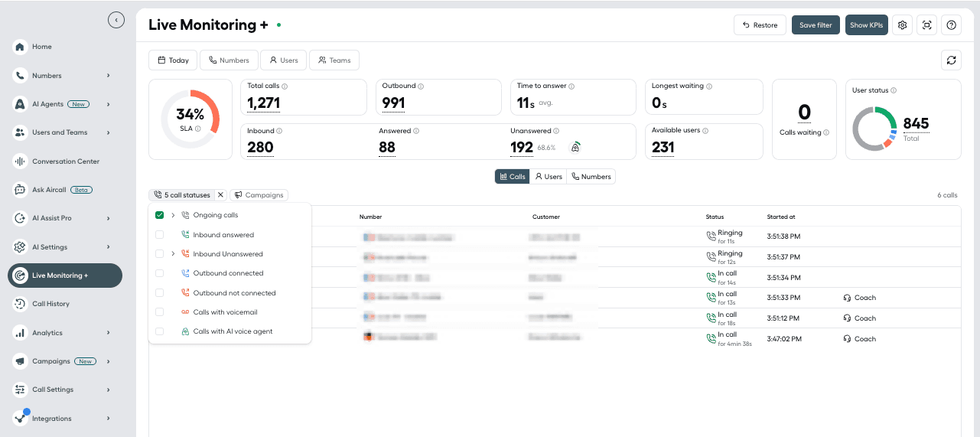Check the Inbound Unanswered checkbox
980x437 pixels.
point(159,254)
